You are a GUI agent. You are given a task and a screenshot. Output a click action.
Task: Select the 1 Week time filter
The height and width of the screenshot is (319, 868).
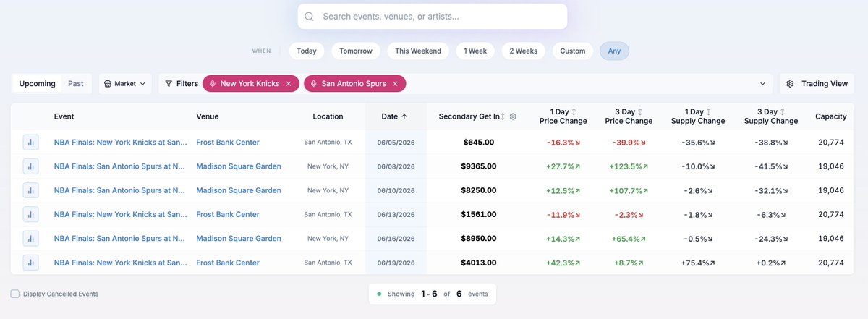pyautogui.click(x=475, y=51)
